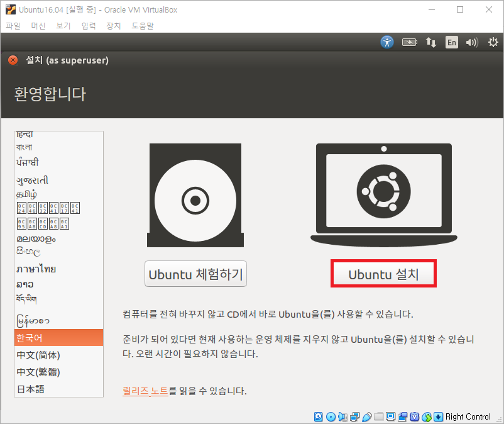This screenshot has width=504, height=424.
Task: Open the sound volume indicator
Action: click(472, 42)
